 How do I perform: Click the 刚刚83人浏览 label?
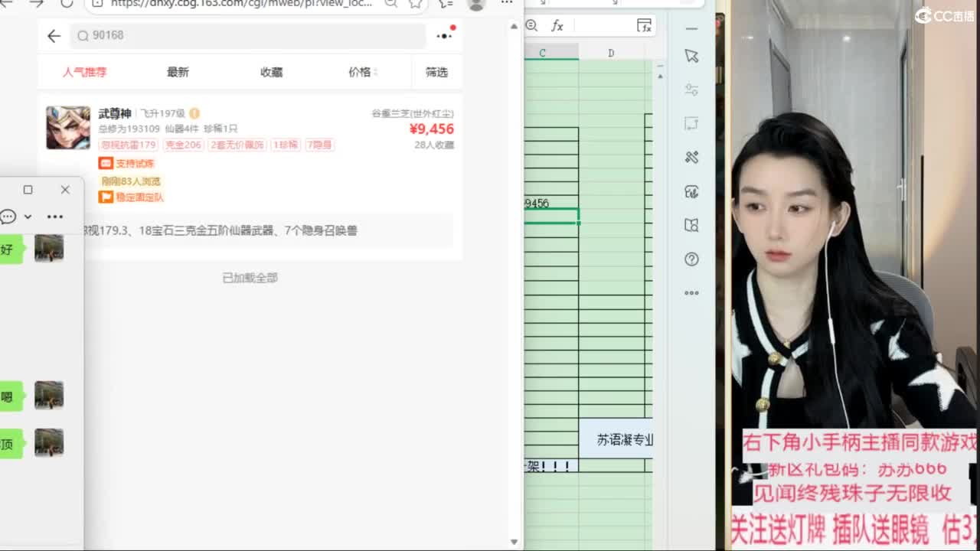pyautogui.click(x=131, y=181)
